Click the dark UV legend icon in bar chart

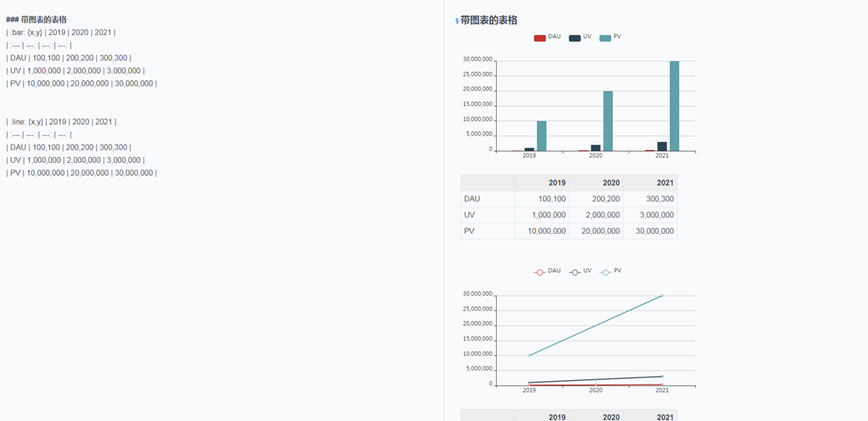[574, 38]
